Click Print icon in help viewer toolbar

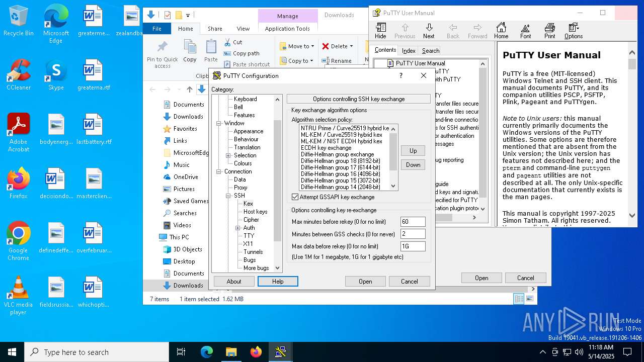click(x=549, y=31)
